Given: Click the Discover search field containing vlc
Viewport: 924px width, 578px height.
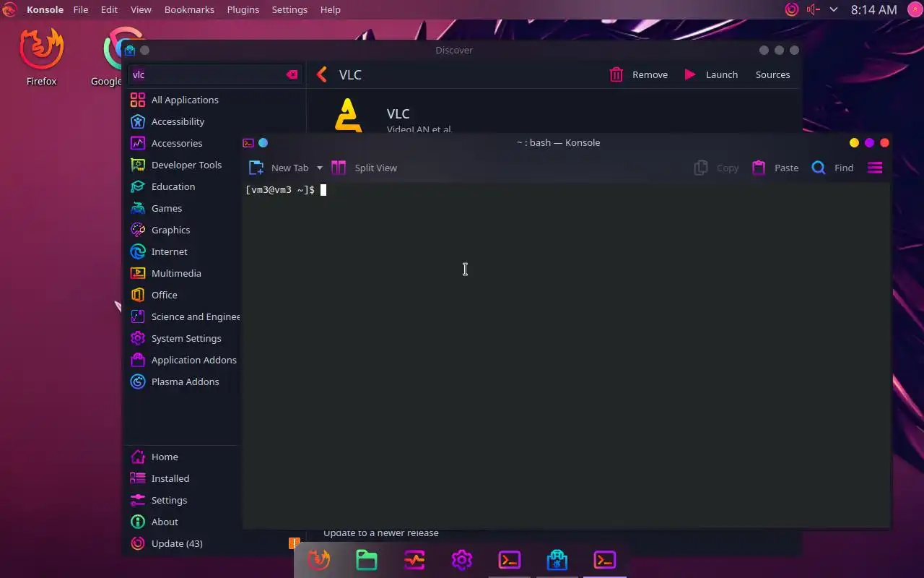Looking at the screenshot, I should (214, 74).
